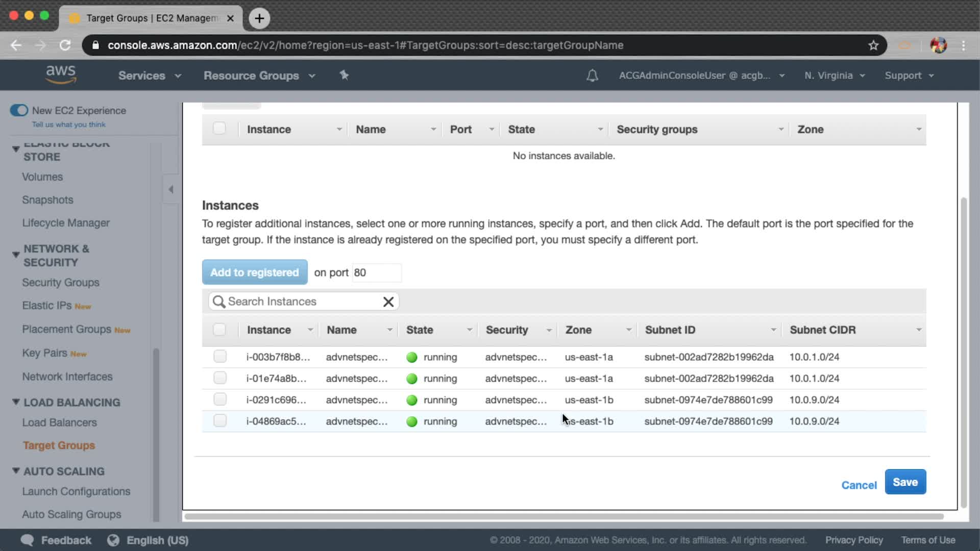
Task: Clear the Search Instances box with X
Action: (x=388, y=302)
